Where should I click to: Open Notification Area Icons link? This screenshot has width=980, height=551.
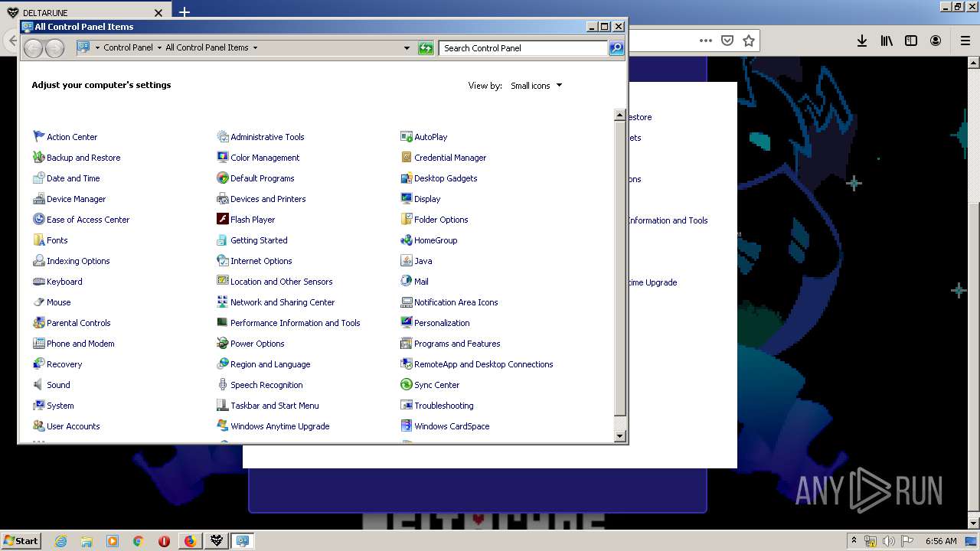click(x=456, y=302)
